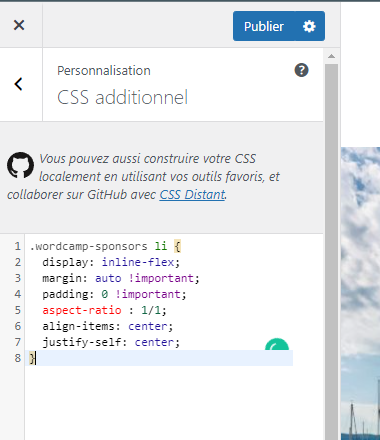
Task: Click the scrollbar up arrow
Action: [331, 56]
